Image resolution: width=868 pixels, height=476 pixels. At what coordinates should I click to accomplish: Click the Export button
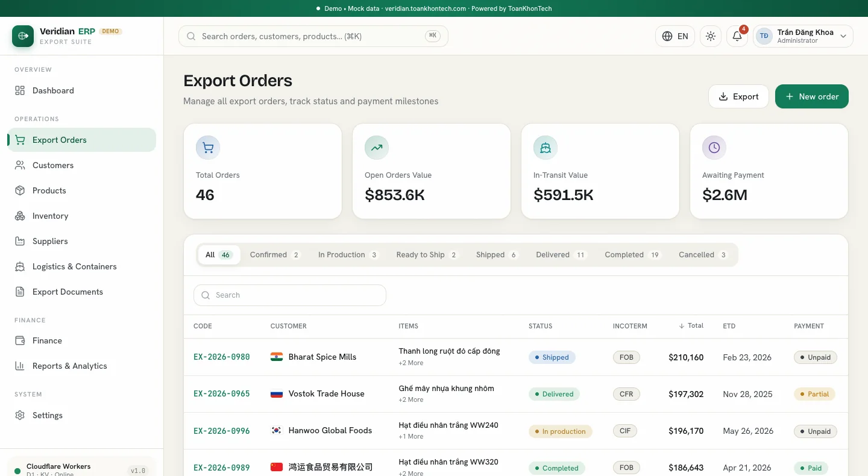coord(738,96)
